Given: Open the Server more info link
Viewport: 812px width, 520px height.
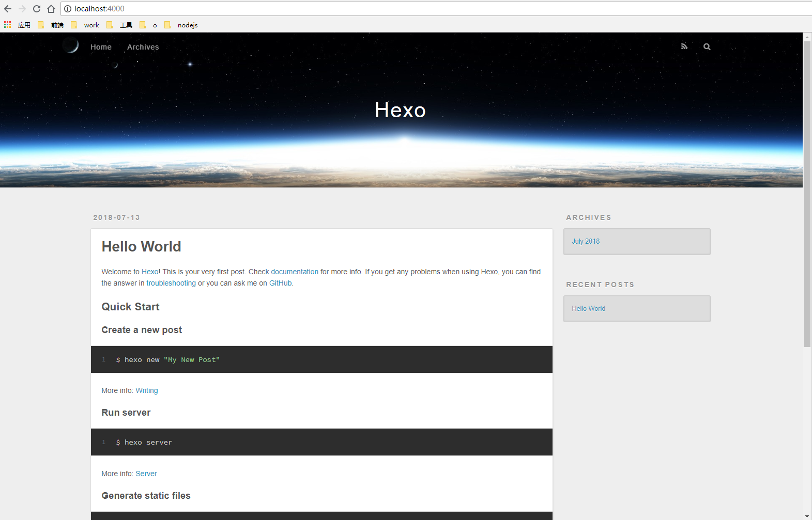Looking at the screenshot, I should (x=146, y=474).
